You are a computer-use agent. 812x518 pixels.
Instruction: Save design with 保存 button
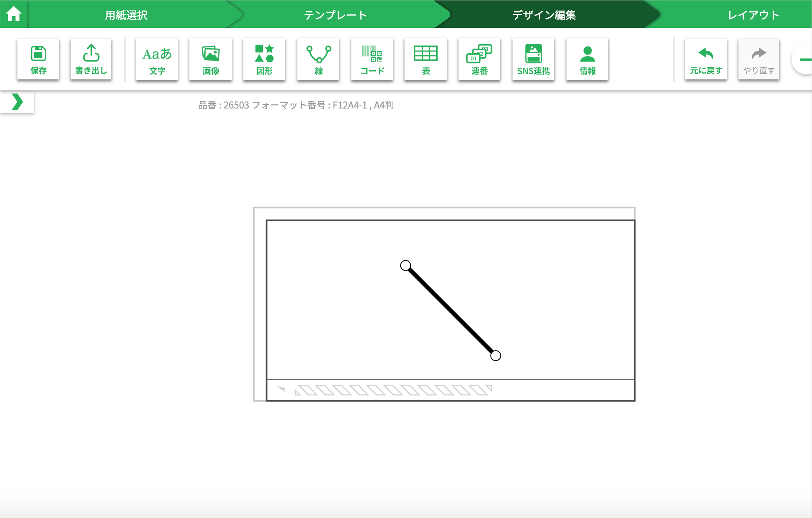point(38,59)
